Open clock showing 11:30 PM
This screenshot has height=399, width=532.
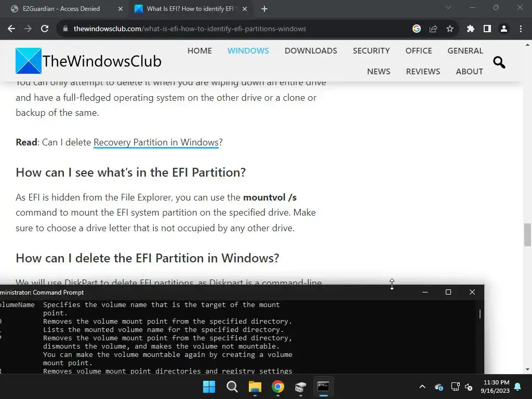pyautogui.click(x=495, y=387)
